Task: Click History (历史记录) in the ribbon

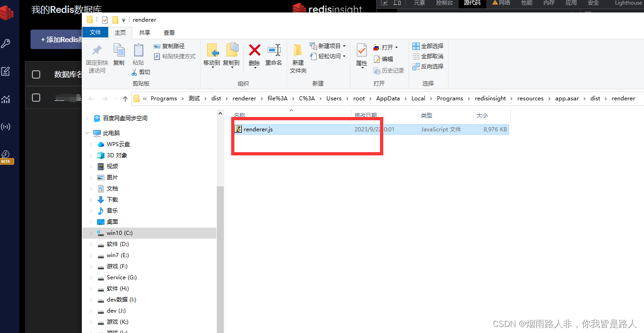Action: pyautogui.click(x=389, y=71)
